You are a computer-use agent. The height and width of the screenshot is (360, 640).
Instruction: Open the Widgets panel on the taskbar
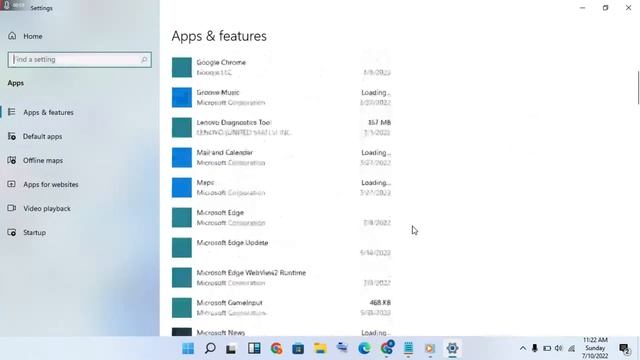tap(254, 349)
